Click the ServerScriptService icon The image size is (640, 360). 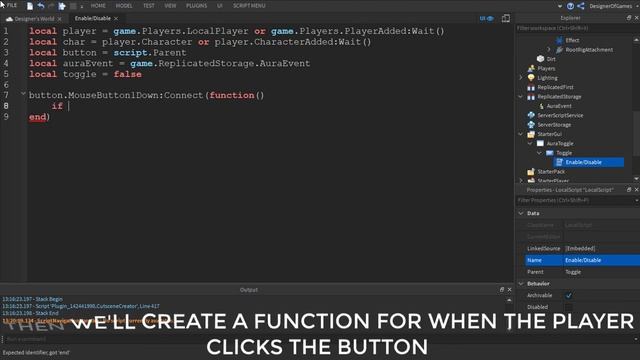[531, 115]
